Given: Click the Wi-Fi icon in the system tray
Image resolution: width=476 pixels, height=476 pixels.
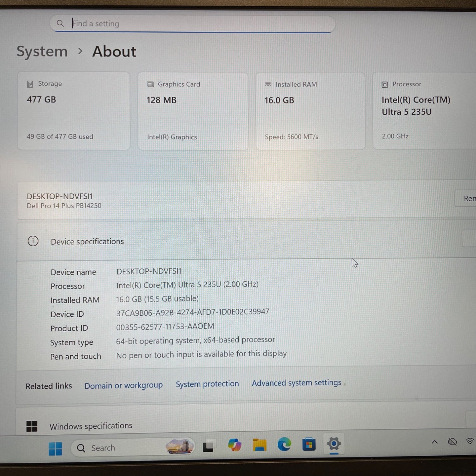Looking at the screenshot, I should point(470,441).
